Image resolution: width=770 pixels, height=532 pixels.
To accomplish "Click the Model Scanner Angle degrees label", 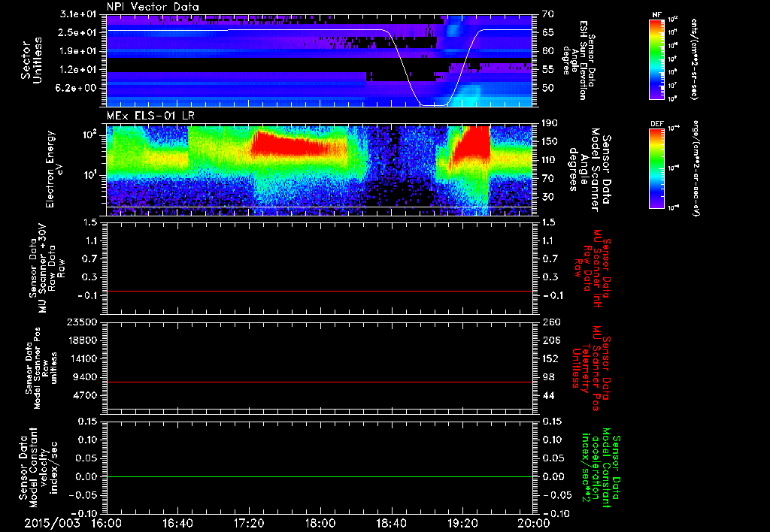I will [x=590, y=170].
